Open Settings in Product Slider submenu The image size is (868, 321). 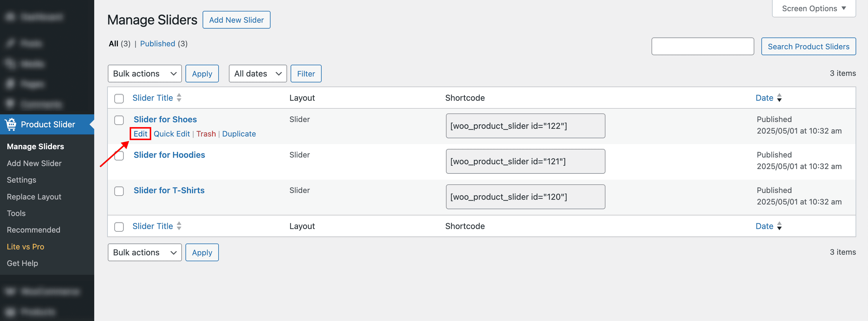(22, 180)
